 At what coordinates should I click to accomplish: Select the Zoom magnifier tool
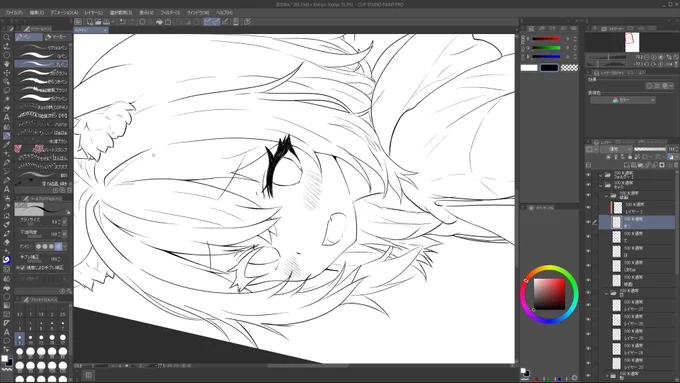(7, 37)
